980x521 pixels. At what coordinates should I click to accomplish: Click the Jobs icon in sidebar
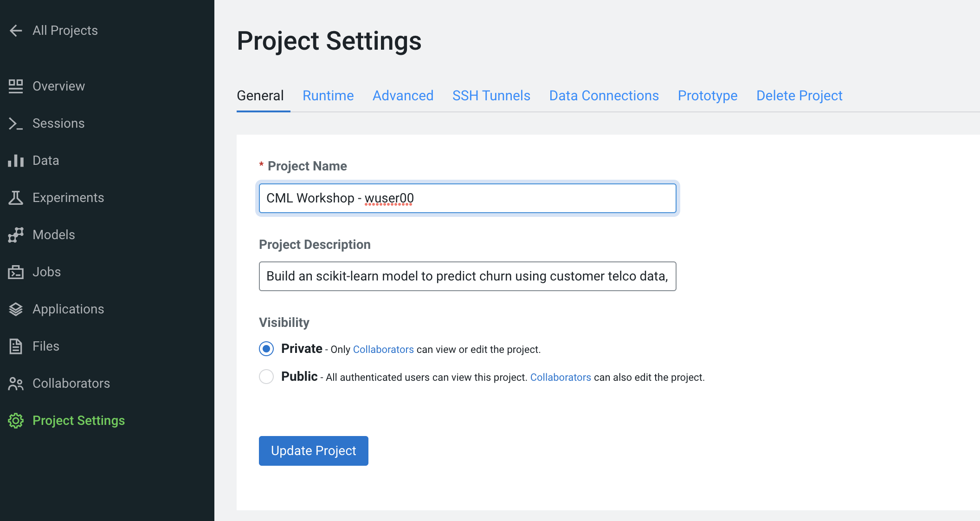point(16,272)
